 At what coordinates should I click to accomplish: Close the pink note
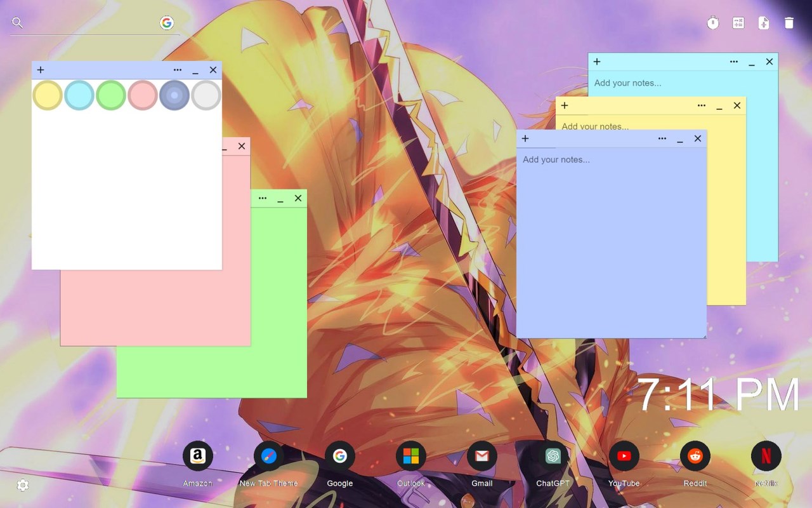click(242, 146)
